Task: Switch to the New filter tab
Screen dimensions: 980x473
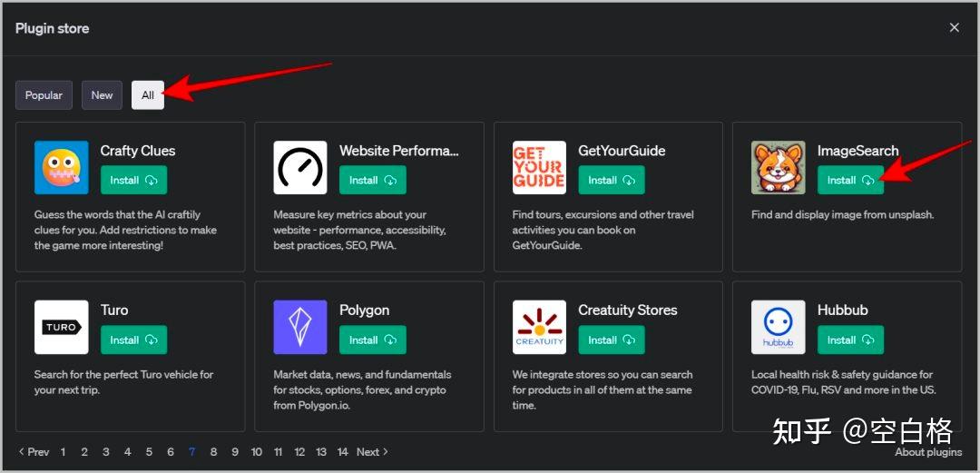Action: coord(102,95)
